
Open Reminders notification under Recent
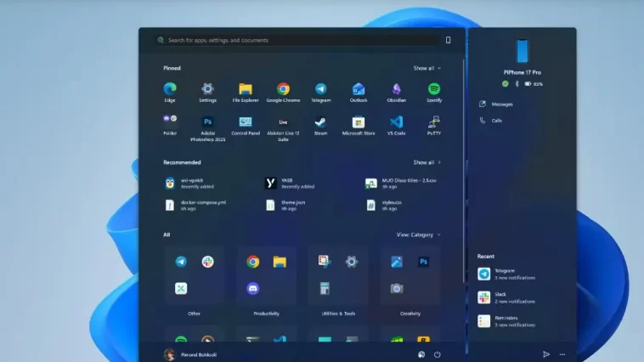coord(506,321)
